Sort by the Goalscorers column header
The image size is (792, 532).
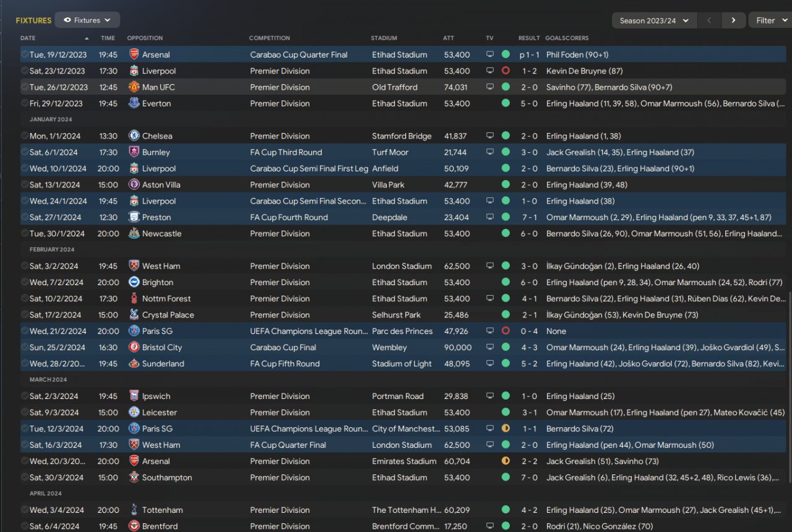click(567, 38)
